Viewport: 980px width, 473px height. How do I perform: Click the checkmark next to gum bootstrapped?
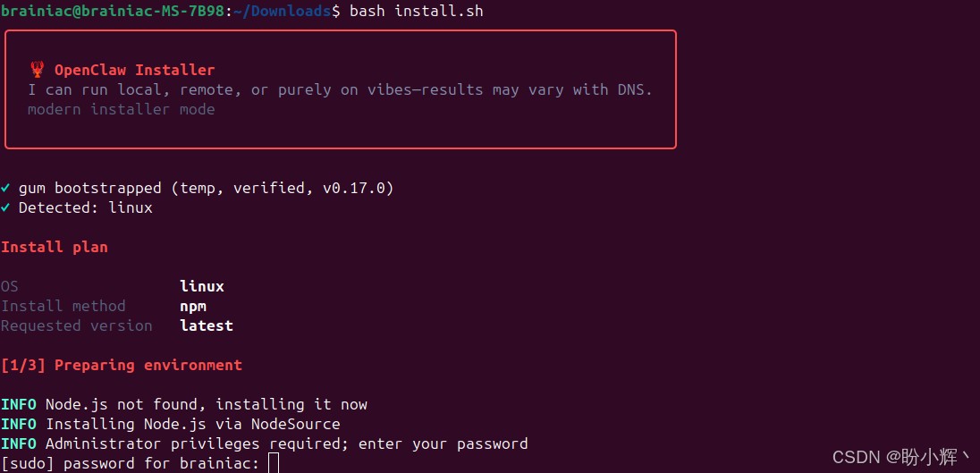[5, 188]
